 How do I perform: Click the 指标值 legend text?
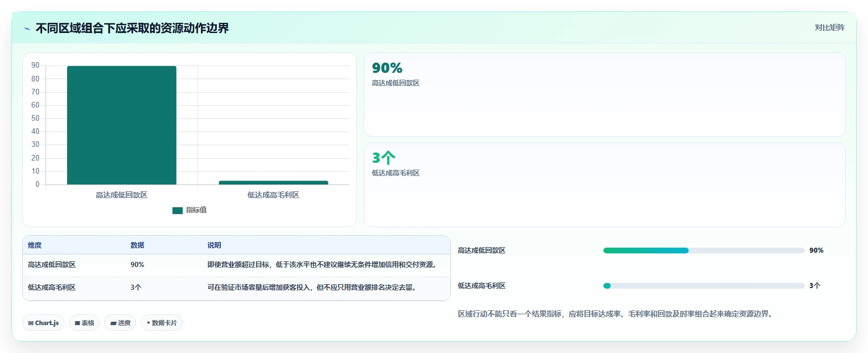[x=196, y=210]
